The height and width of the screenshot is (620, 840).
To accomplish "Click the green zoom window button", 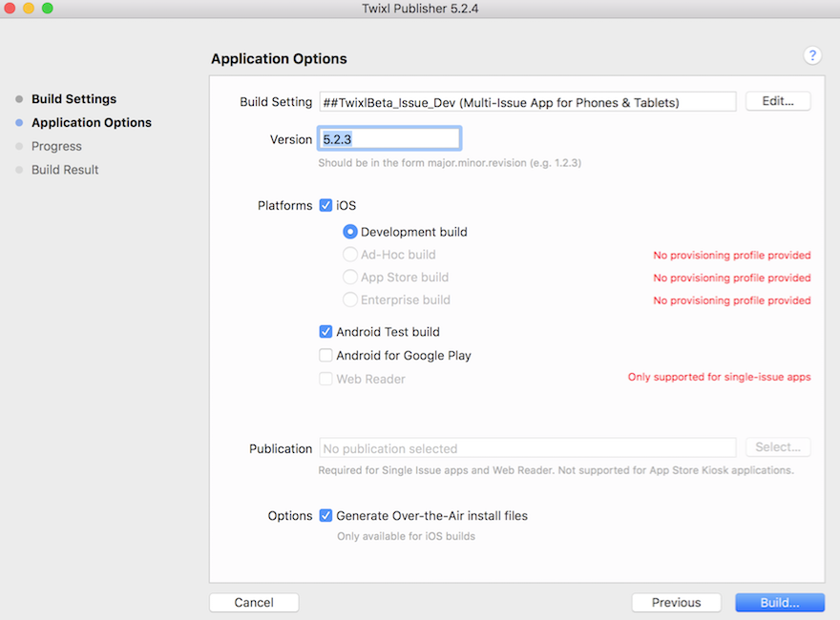I will click(47, 8).
